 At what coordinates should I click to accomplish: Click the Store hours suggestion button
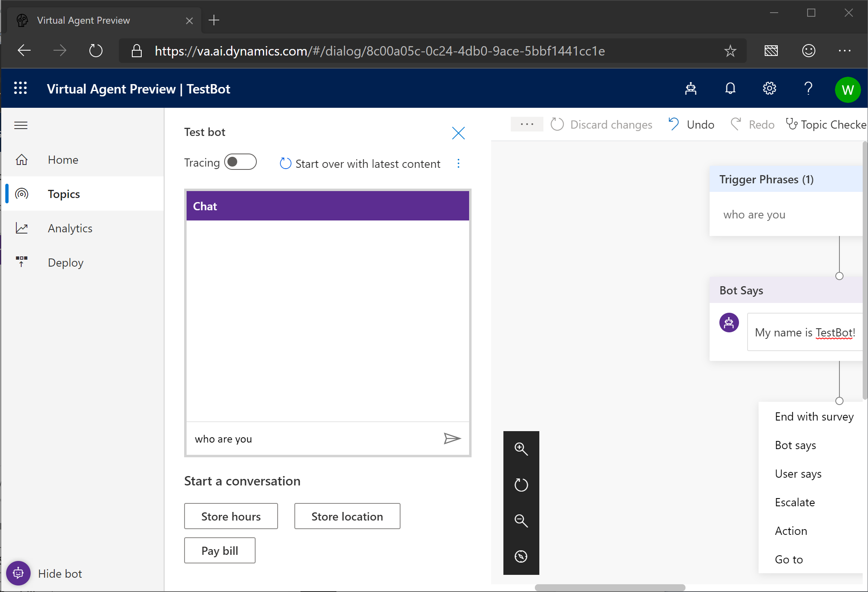[231, 516]
